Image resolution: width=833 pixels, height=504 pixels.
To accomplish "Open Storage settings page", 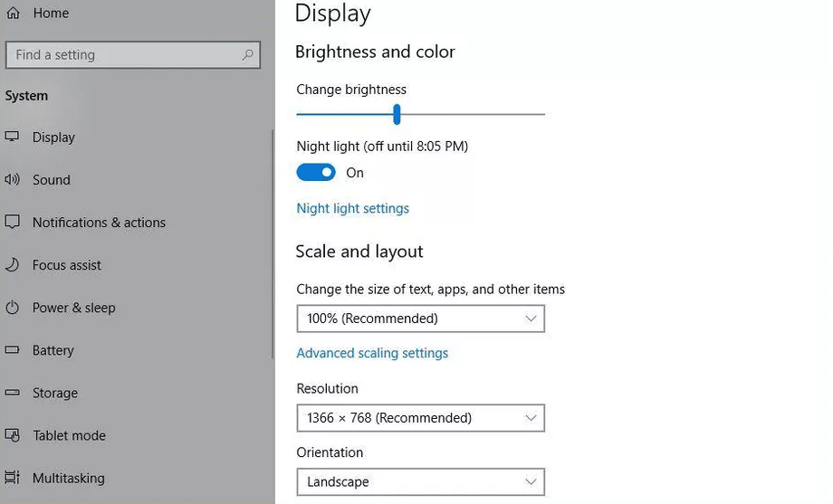I will point(55,393).
